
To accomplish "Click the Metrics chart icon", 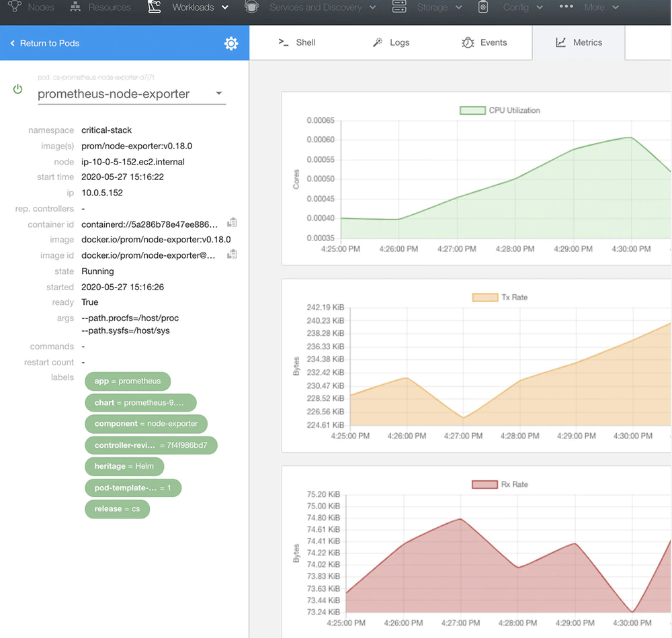I will (x=560, y=42).
